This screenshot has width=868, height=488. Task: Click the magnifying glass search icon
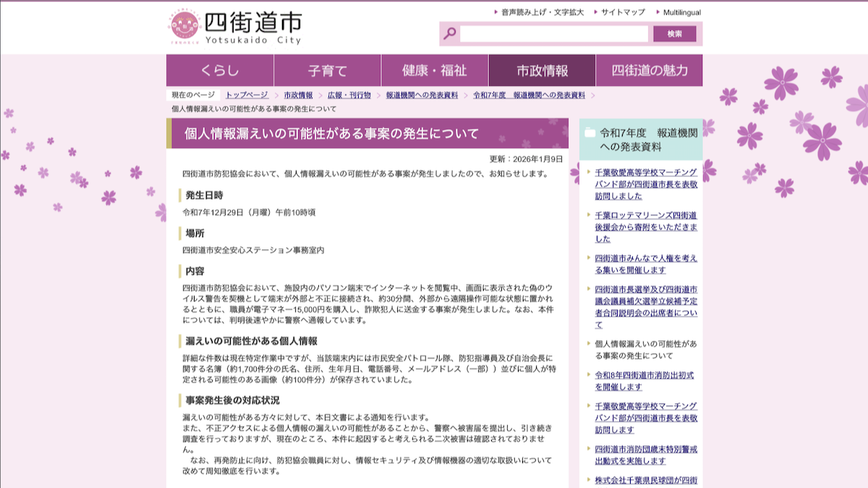pos(450,33)
